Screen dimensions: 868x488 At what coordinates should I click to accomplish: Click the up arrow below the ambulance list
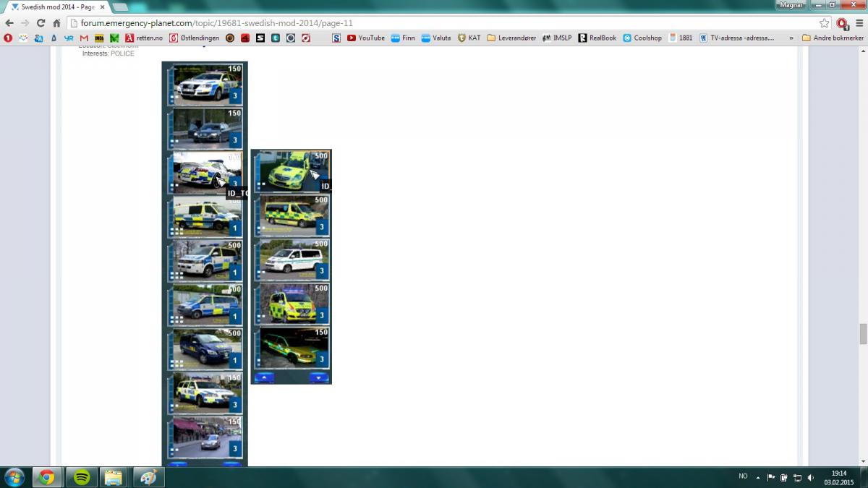point(264,377)
